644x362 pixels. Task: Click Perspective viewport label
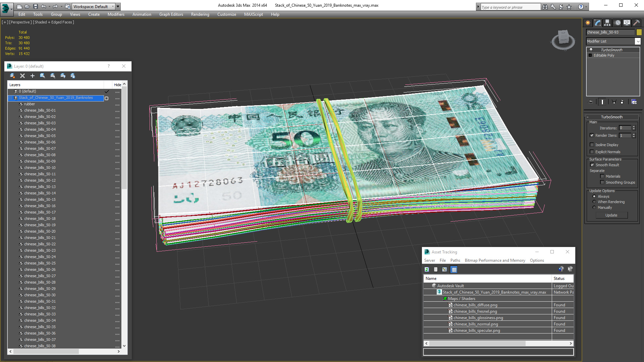[20, 22]
